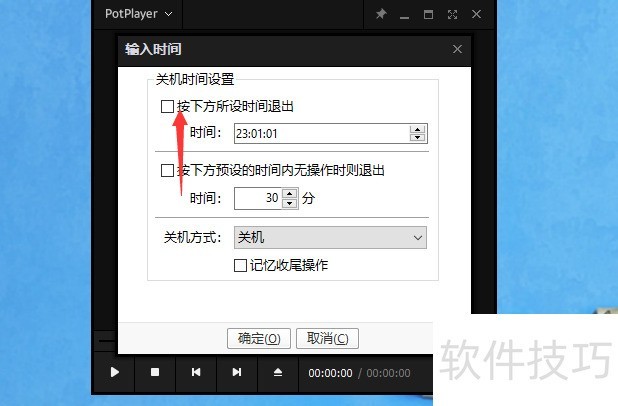Close the 输入时间 dialog
The height and width of the screenshot is (406, 618).
457,49
